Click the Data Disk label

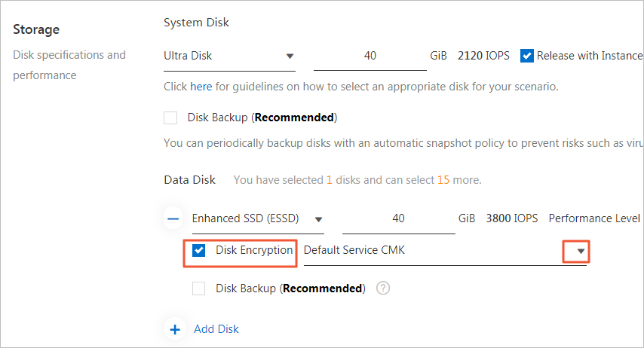click(x=189, y=180)
